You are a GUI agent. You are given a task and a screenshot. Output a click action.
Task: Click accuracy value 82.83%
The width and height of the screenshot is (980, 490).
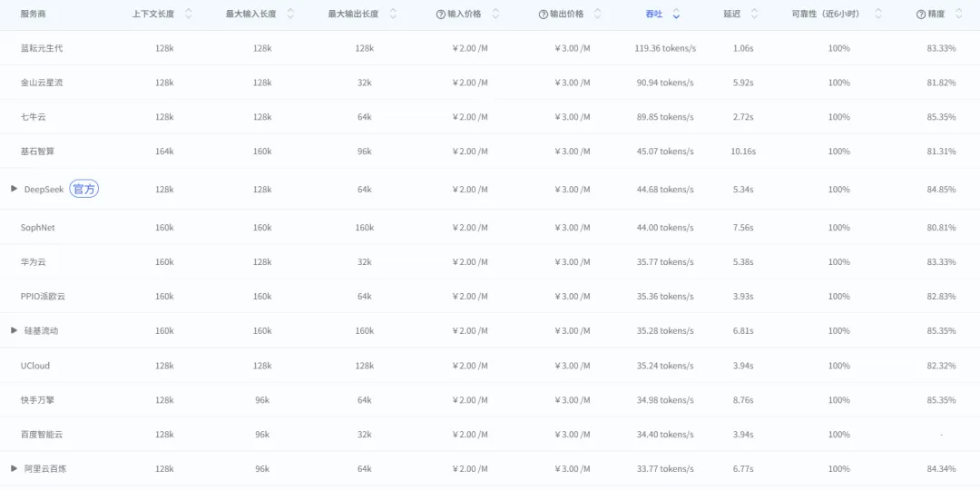tap(941, 296)
